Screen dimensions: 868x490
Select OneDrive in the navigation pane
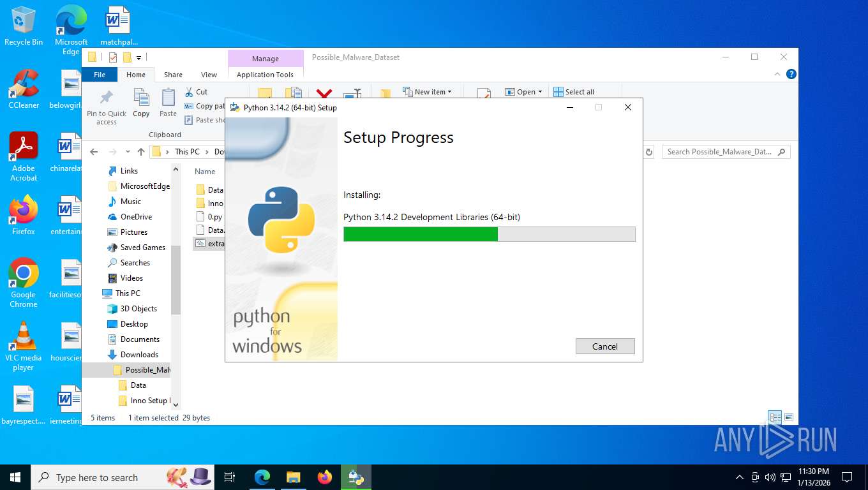pyautogui.click(x=136, y=217)
